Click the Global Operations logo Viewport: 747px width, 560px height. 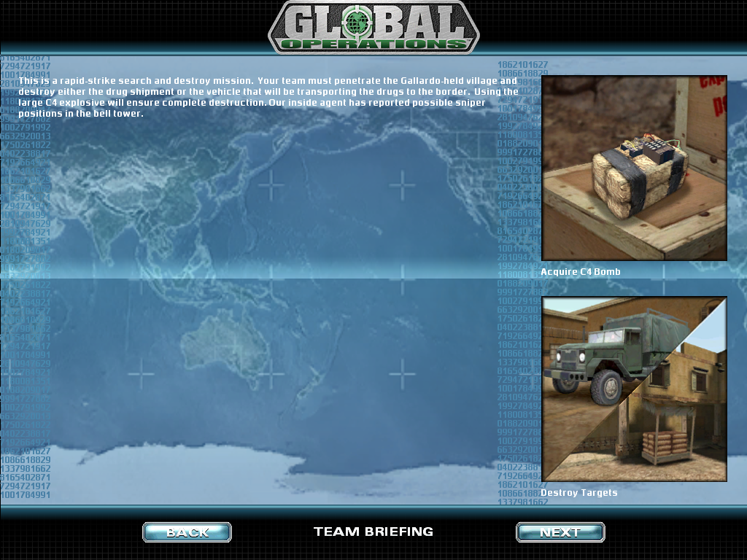[x=373, y=27]
